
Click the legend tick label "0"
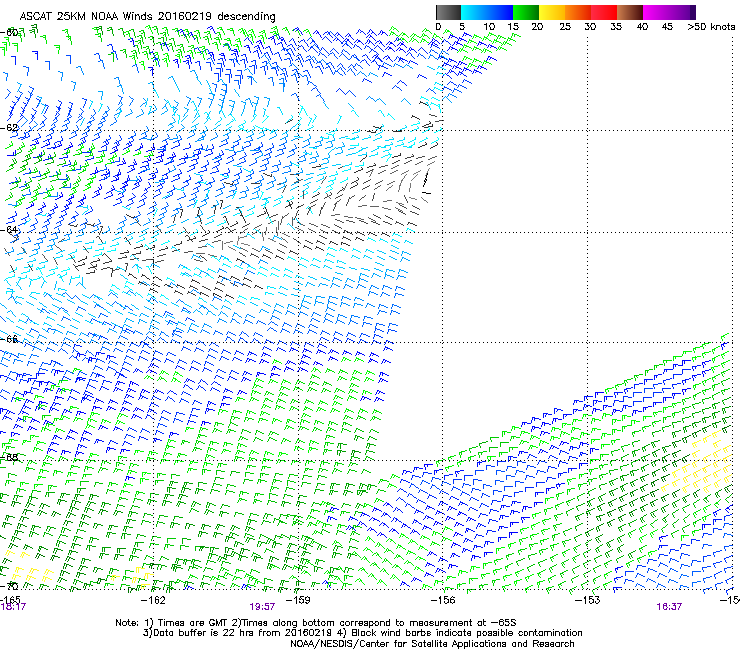[438, 27]
